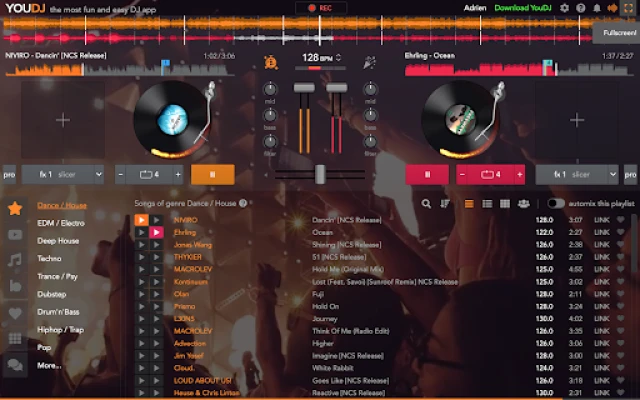Click the notifications bell icon

[597, 8]
